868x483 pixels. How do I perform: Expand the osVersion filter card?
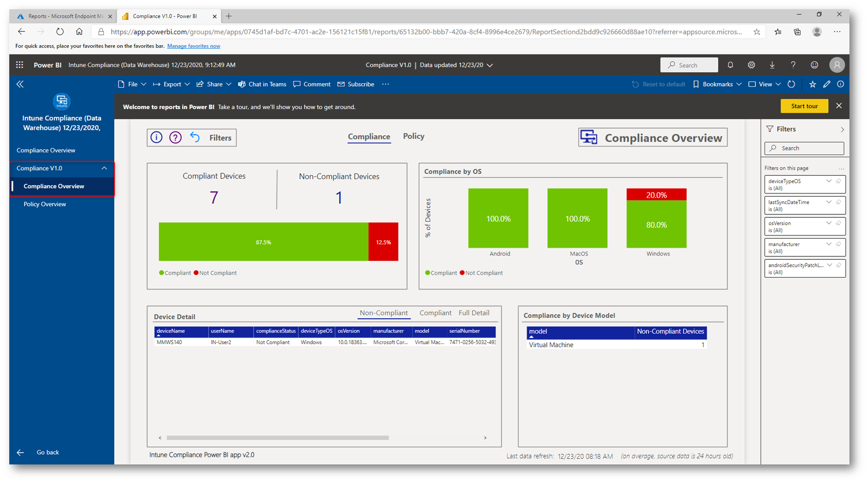pos(829,223)
